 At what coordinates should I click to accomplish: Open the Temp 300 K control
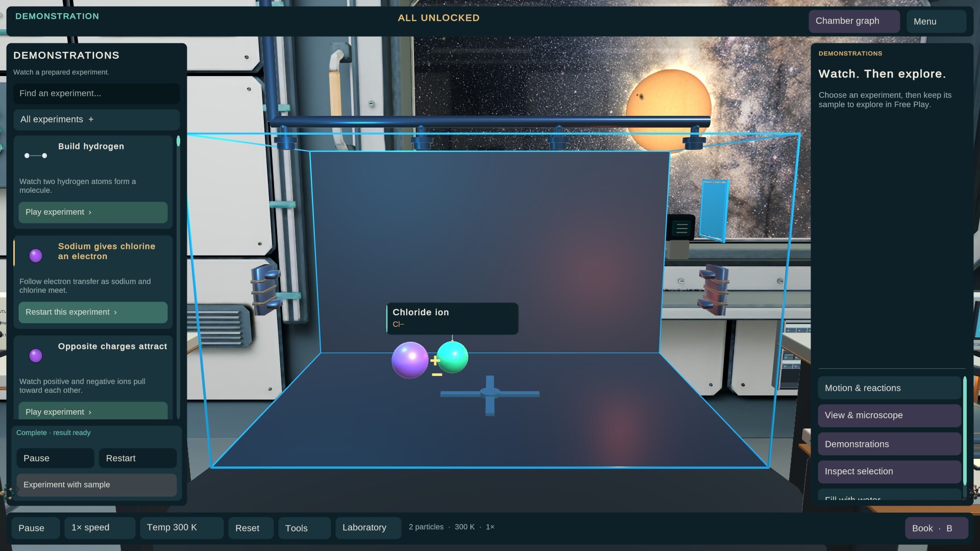182,528
